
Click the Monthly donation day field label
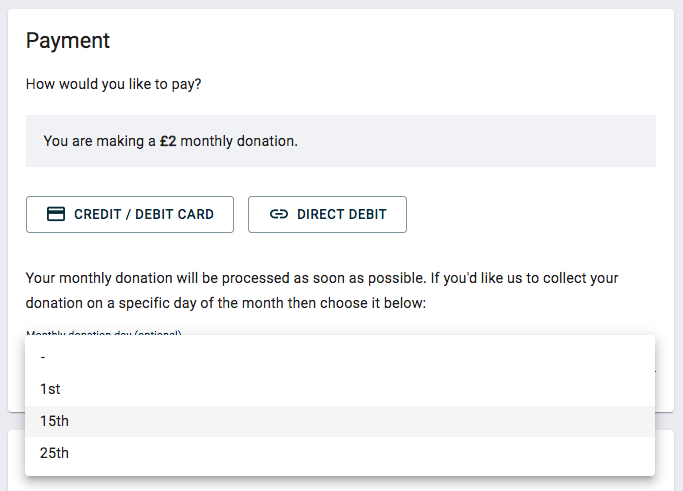click(103, 333)
